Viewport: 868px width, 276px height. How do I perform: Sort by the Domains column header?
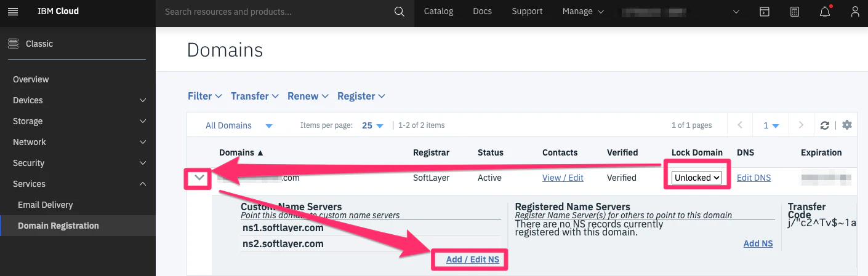[x=241, y=152]
